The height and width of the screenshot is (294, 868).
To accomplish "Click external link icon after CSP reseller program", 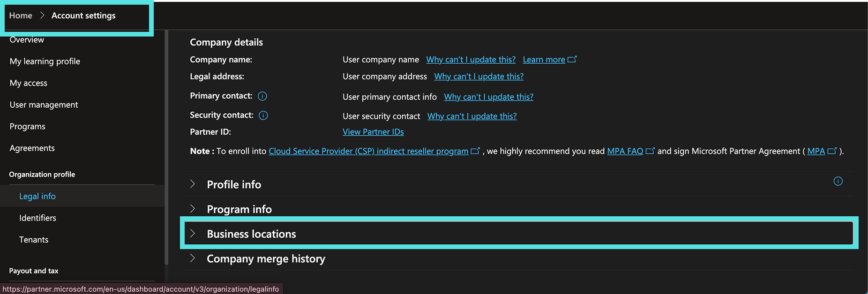I will click(x=475, y=151).
